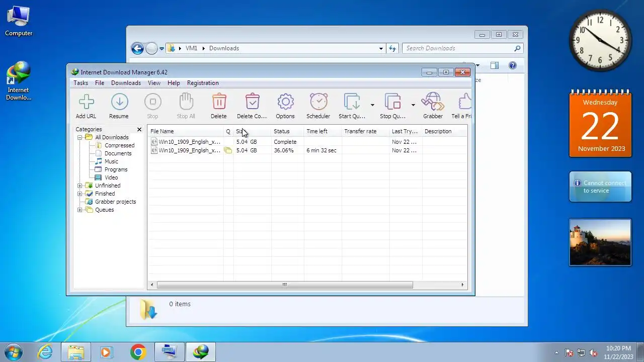
Task: Open the Scheduler clock icon
Action: pyautogui.click(x=318, y=102)
